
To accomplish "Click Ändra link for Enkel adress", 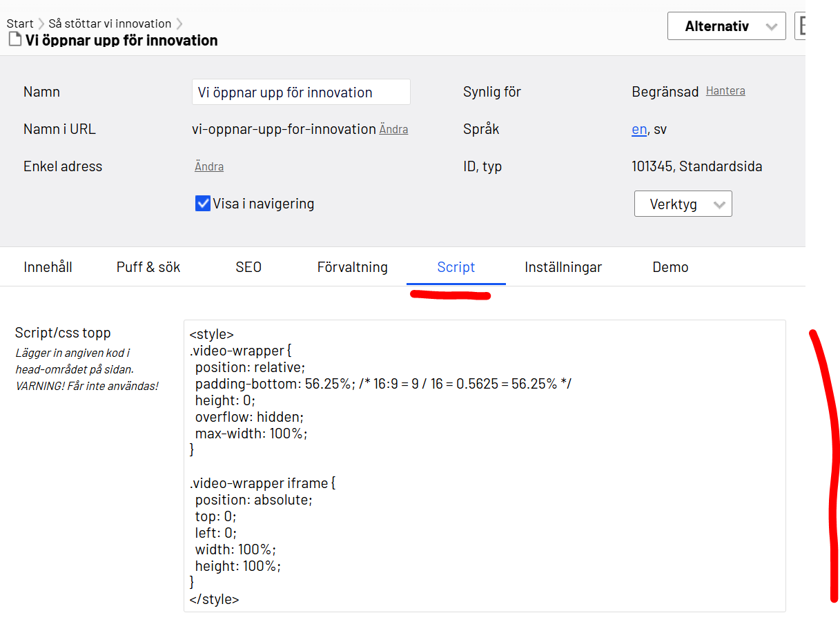I will click(x=209, y=166).
